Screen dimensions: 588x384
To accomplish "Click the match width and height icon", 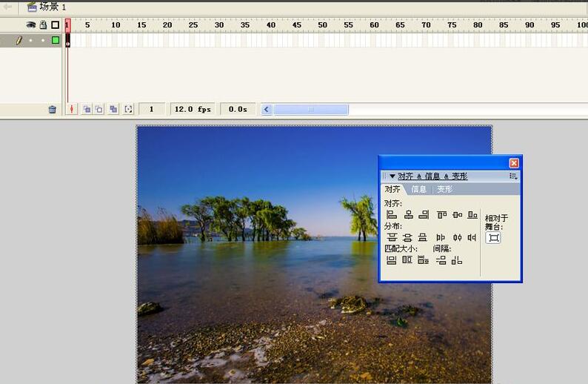I will point(424,259).
